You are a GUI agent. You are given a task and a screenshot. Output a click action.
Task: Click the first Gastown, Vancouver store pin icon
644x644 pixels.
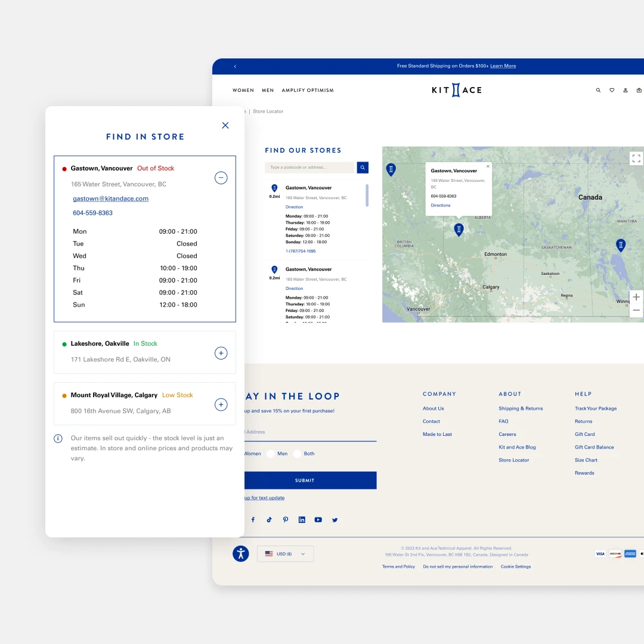click(274, 188)
